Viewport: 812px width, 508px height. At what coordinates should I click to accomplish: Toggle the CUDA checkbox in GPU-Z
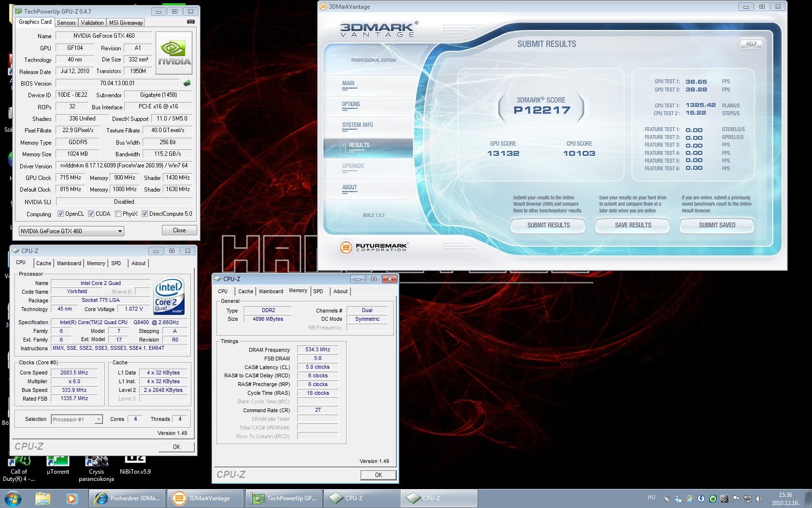point(91,214)
